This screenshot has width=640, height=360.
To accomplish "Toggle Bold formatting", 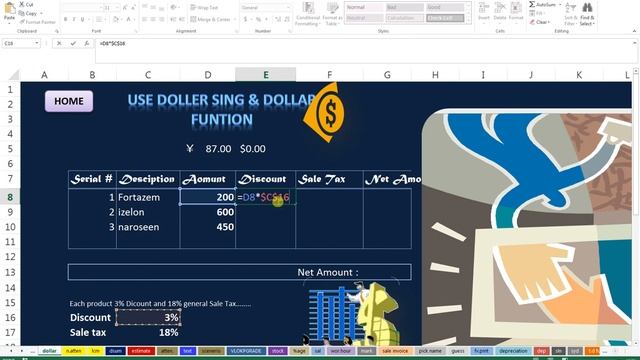I will 65,19.
